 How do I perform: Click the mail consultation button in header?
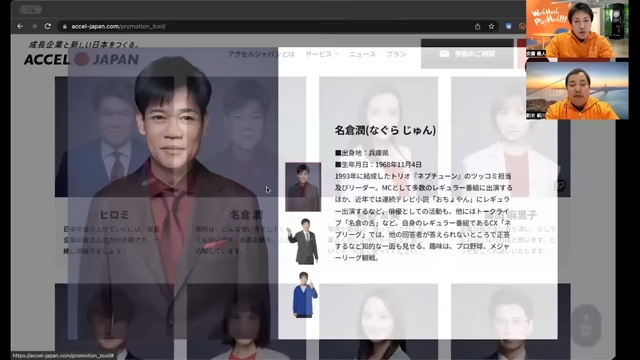tap(467, 54)
